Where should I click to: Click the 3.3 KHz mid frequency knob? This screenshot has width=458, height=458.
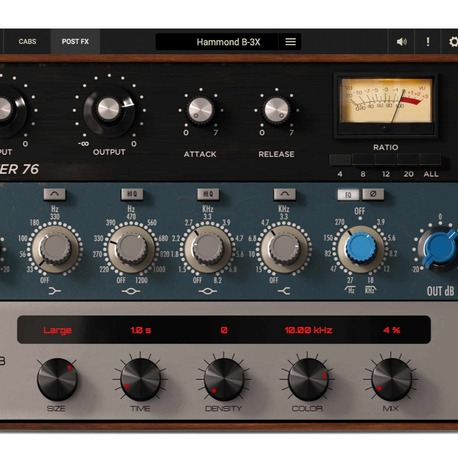(x=208, y=249)
